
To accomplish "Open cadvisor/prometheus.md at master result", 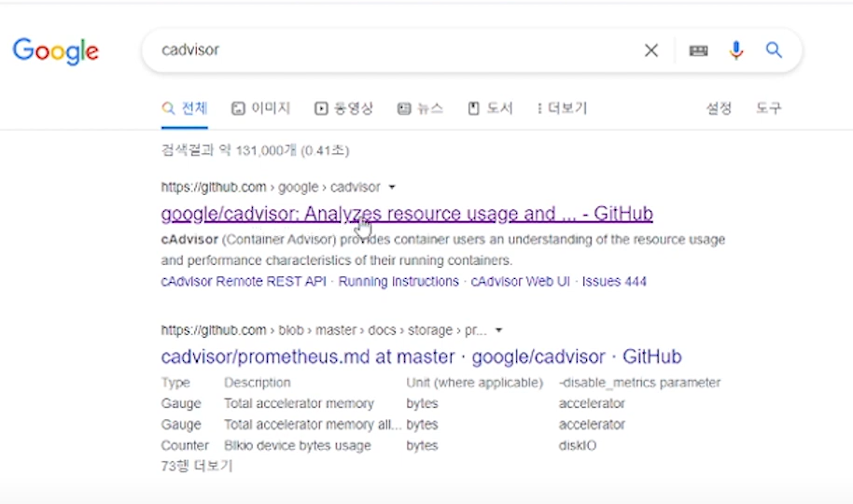I will [421, 357].
